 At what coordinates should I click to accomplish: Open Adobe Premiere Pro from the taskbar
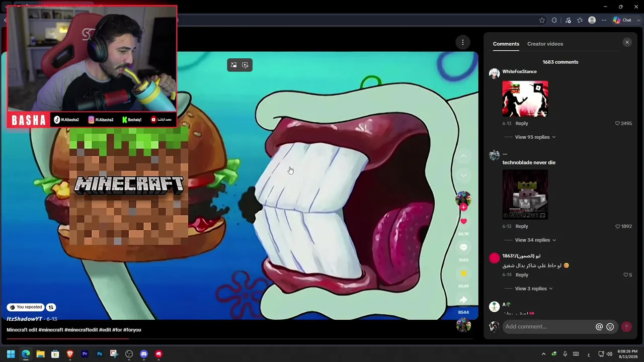coord(85,354)
